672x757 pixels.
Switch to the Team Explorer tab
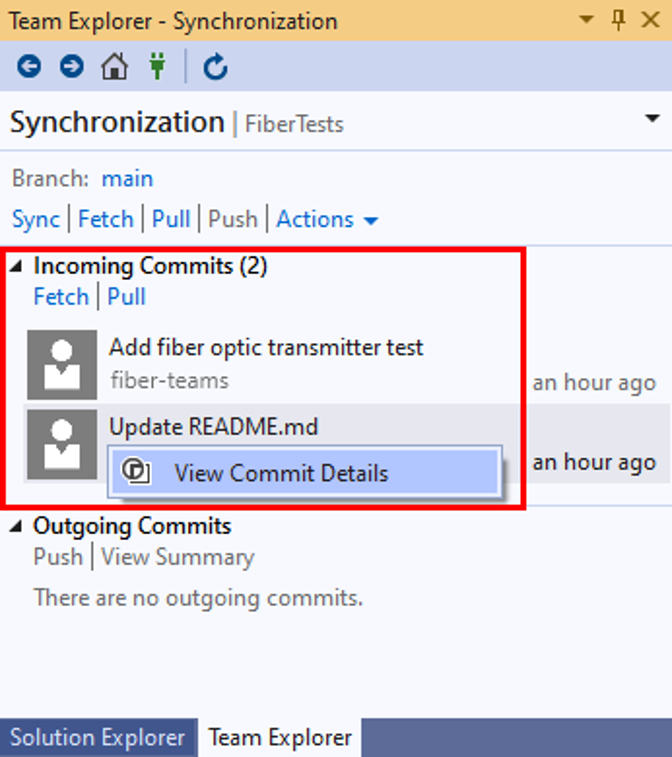tap(280, 738)
